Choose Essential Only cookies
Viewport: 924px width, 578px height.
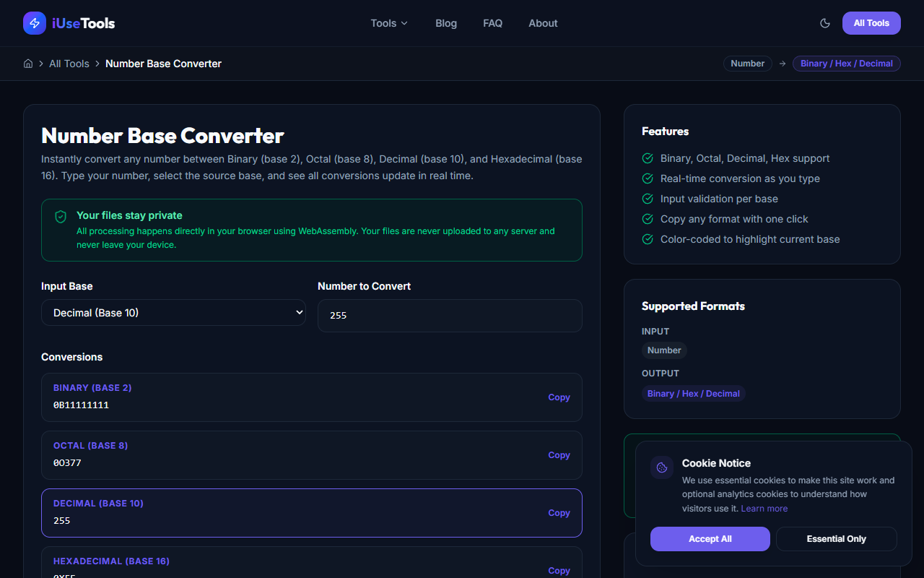pos(836,538)
